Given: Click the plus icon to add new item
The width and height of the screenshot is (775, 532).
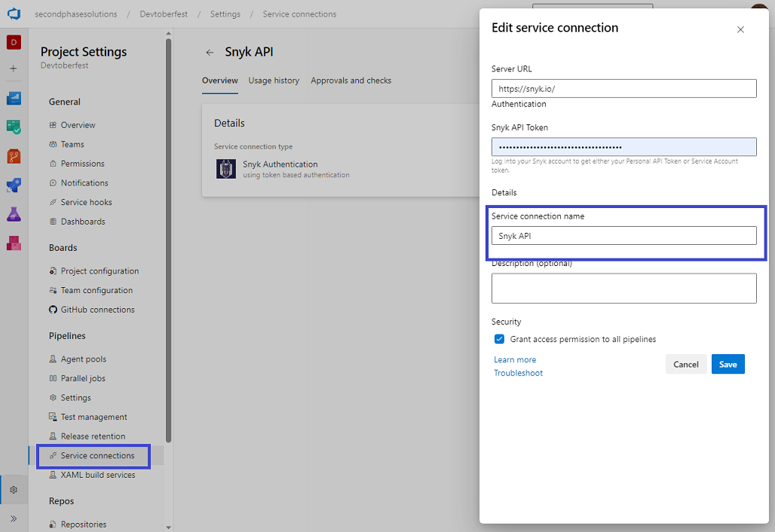Looking at the screenshot, I should pos(14,68).
